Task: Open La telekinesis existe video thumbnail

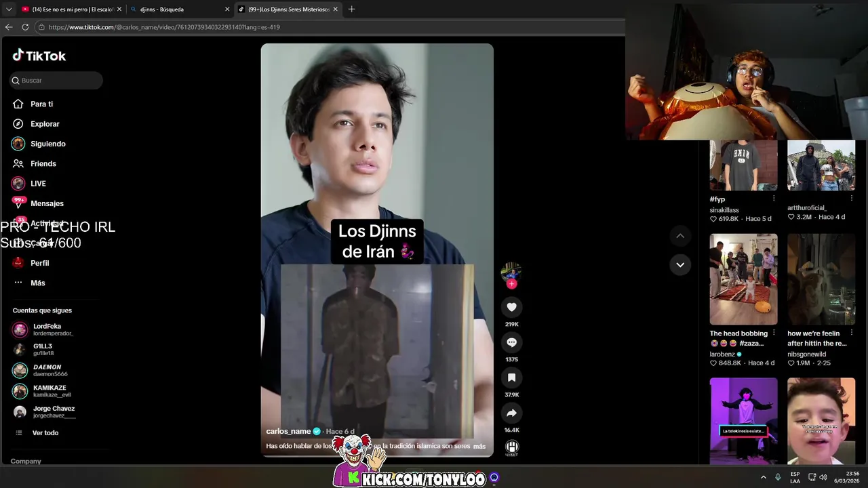Action: pos(743,421)
